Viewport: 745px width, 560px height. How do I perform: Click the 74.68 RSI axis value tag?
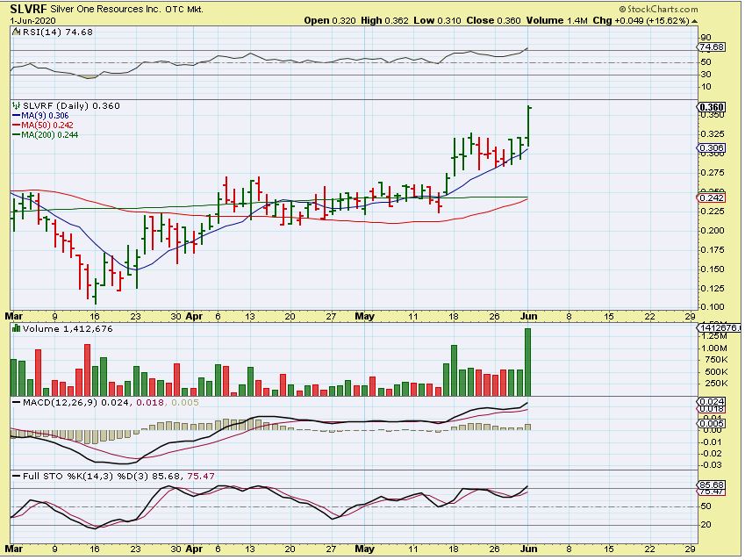coord(712,47)
